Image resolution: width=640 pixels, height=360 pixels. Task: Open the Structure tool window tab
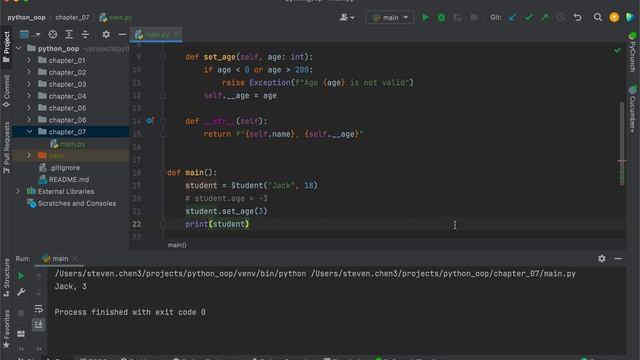pos(6,278)
